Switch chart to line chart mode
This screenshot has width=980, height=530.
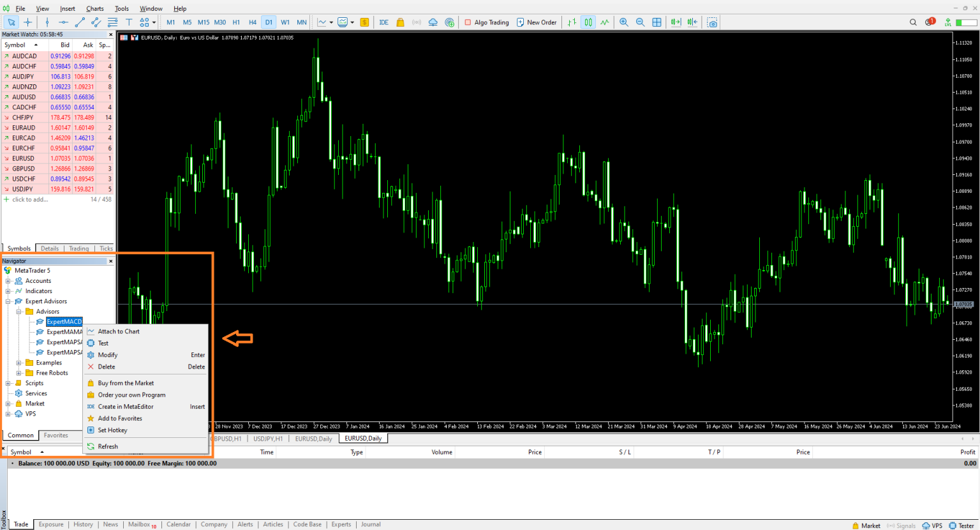tap(604, 22)
